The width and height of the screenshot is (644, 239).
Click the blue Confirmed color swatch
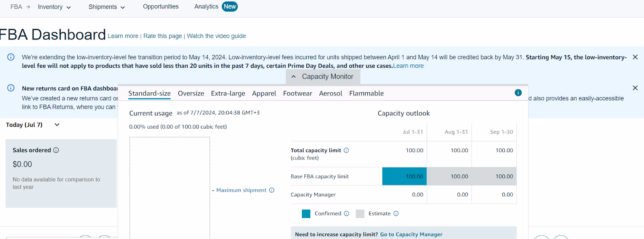(306, 214)
